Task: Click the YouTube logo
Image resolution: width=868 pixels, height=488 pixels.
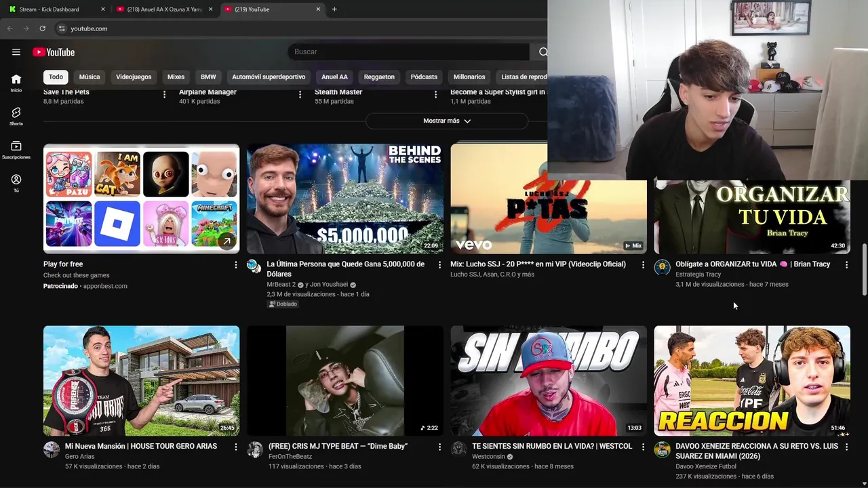Action: click(x=54, y=52)
